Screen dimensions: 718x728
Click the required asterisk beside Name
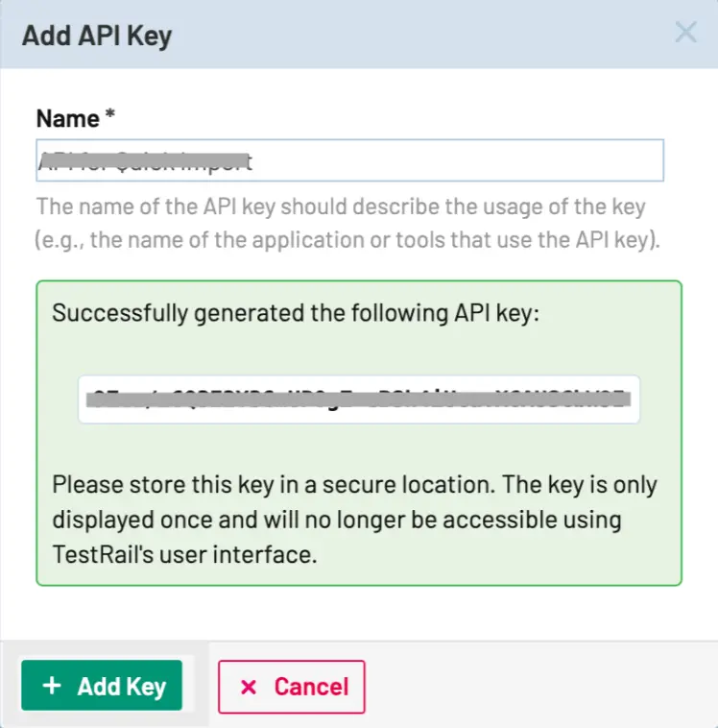(110, 117)
